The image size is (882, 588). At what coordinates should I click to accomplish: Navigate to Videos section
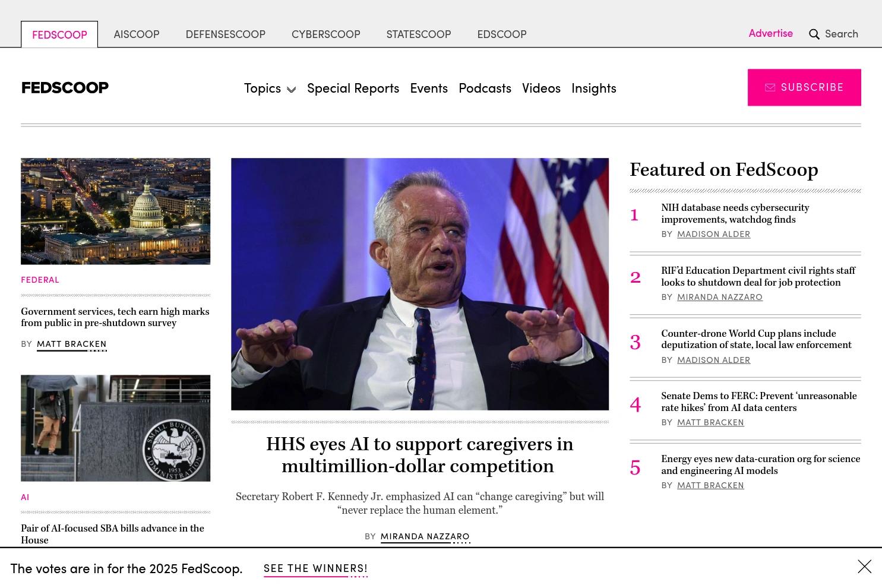[541, 88]
